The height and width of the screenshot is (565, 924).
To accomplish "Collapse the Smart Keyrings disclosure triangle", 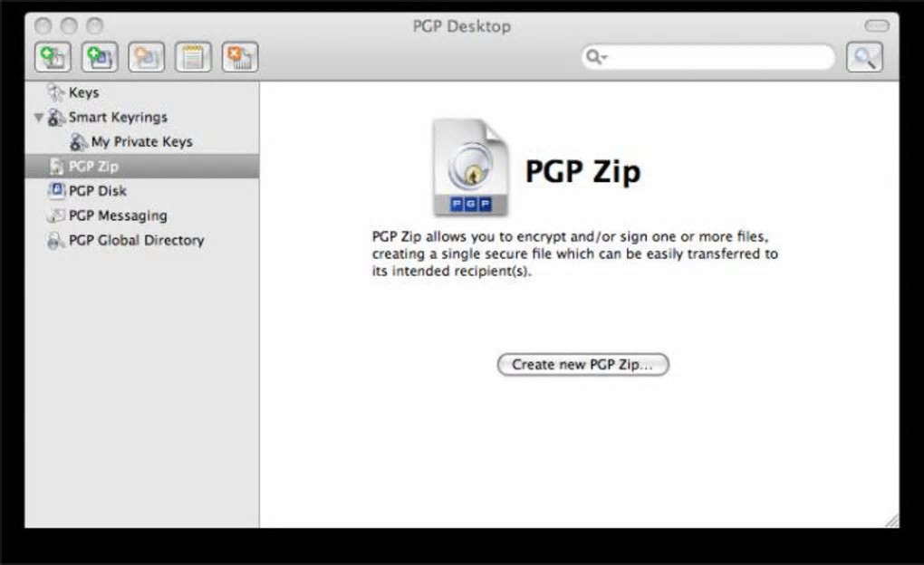I will point(39,117).
